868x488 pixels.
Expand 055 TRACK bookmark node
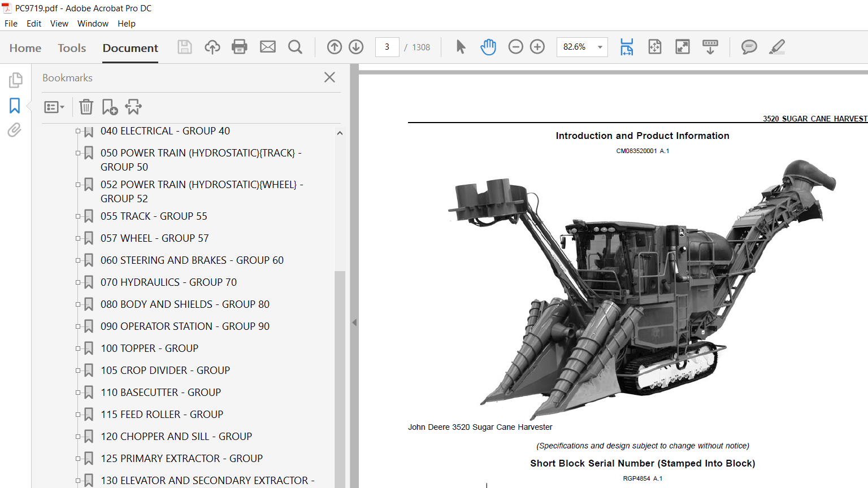pyautogui.click(x=79, y=216)
